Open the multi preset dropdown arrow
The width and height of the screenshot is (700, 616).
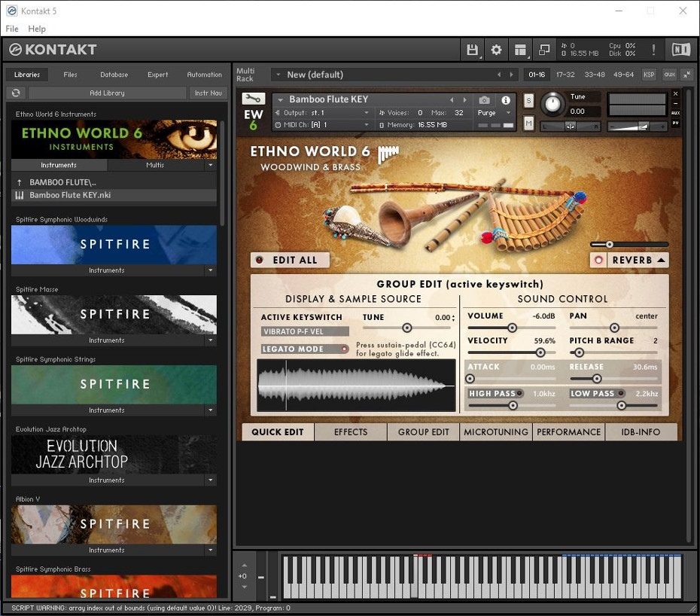click(x=278, y=75)
